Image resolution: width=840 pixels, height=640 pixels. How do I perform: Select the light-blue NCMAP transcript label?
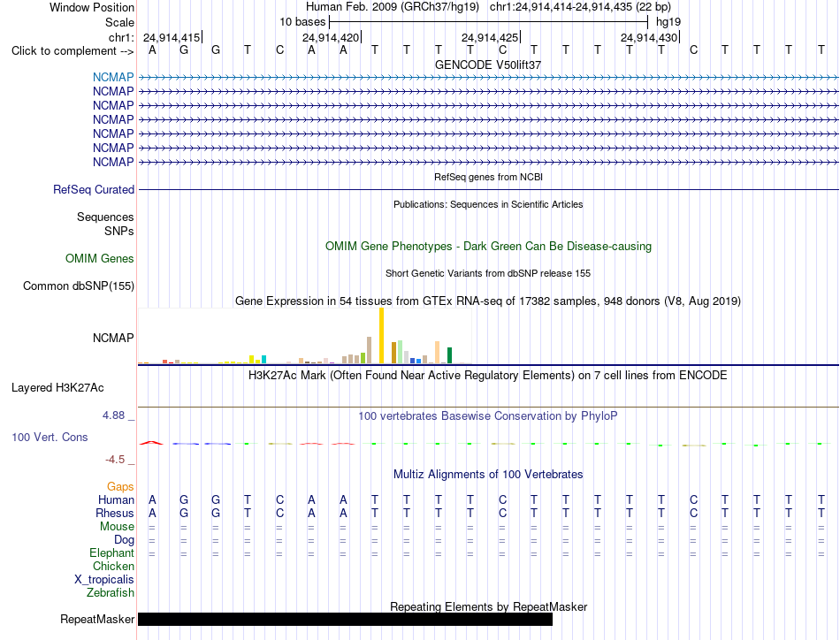click(113, 77)
